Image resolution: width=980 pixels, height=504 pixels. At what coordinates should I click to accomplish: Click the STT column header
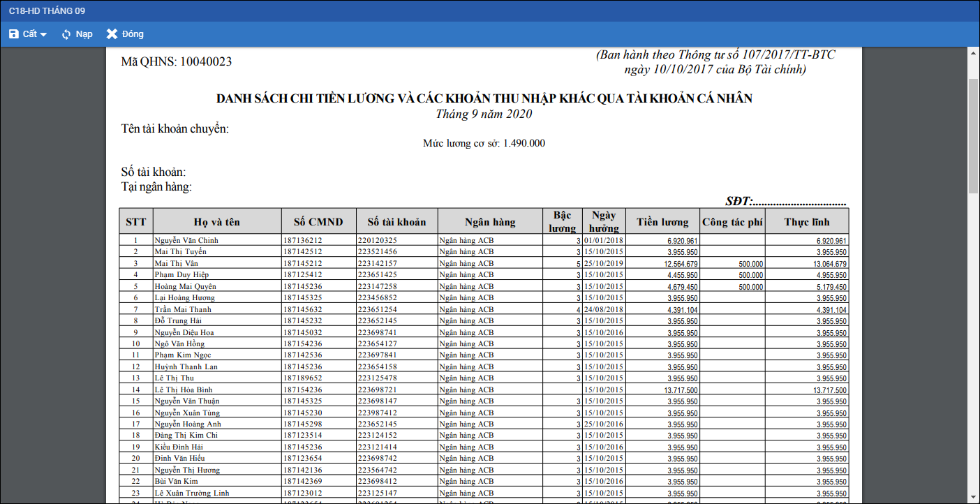tap(136, 222)
